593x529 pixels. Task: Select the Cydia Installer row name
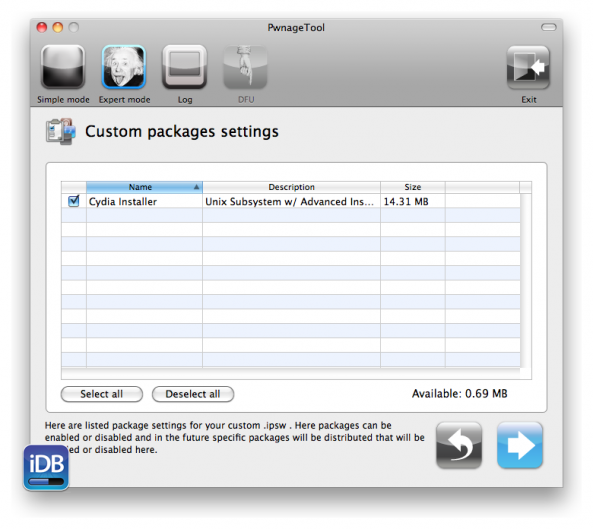point(123,202)
